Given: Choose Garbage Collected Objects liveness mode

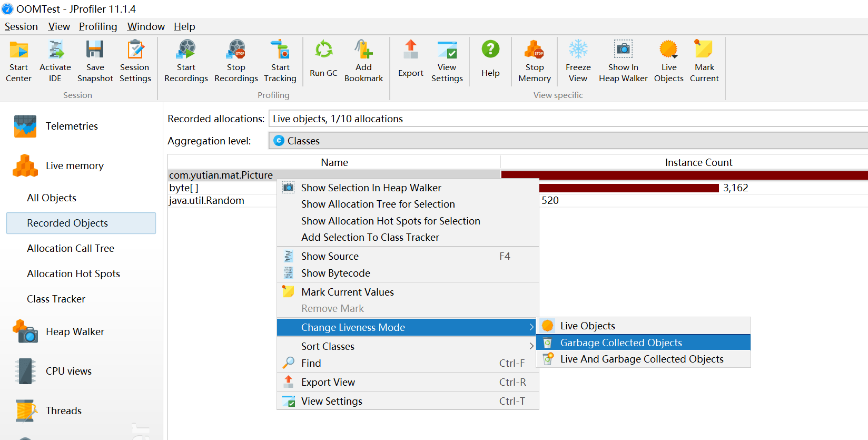Looking at the screenshot, I should [620, 343].
